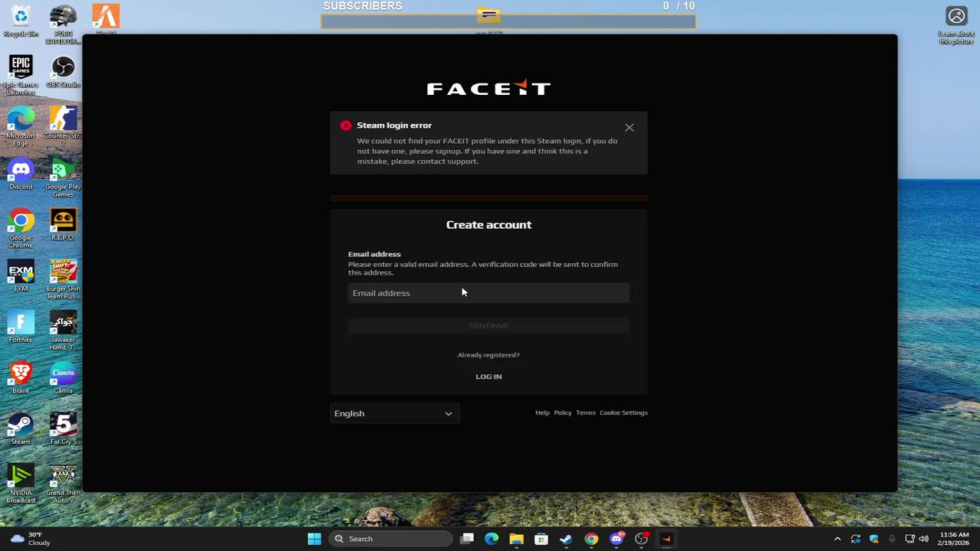Click the FACEIT logo
This screenshot has width=980, height=551.
coord(488,88)
